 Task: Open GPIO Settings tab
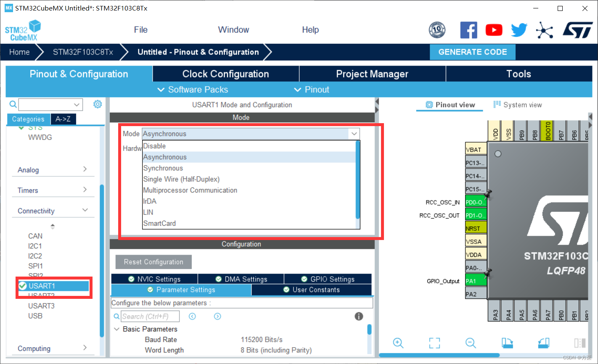(328, 279)
